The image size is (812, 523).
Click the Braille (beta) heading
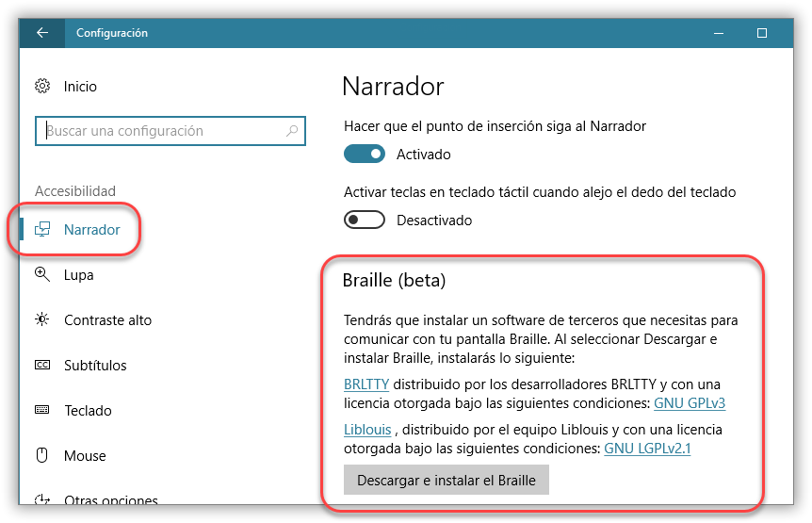pos(394,280)
